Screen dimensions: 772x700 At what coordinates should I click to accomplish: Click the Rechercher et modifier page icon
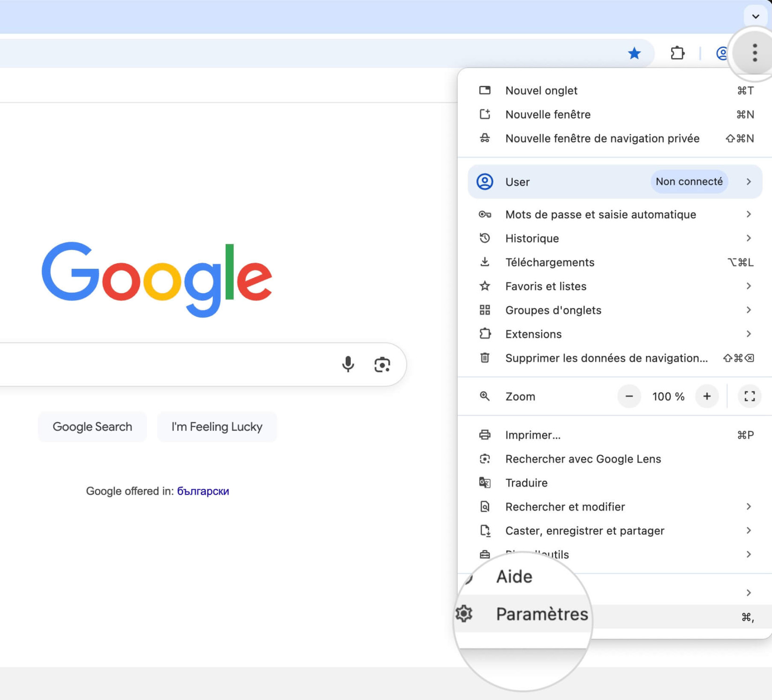485,507
